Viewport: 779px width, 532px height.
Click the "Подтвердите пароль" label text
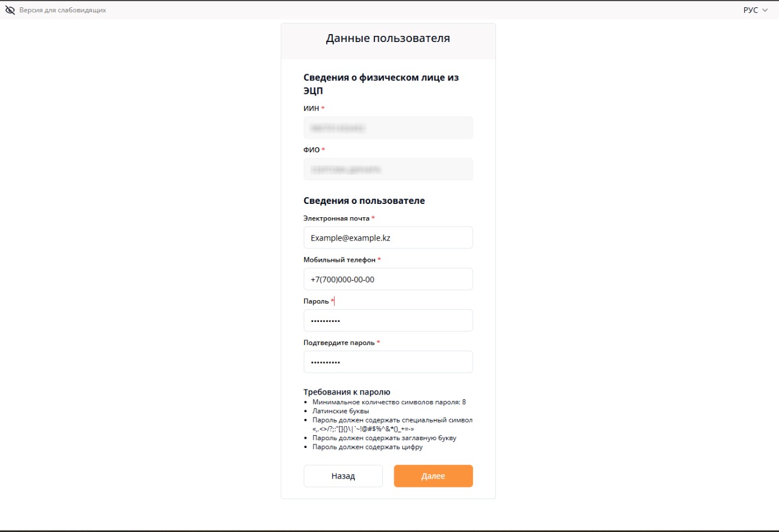click(x=338, y=342)
